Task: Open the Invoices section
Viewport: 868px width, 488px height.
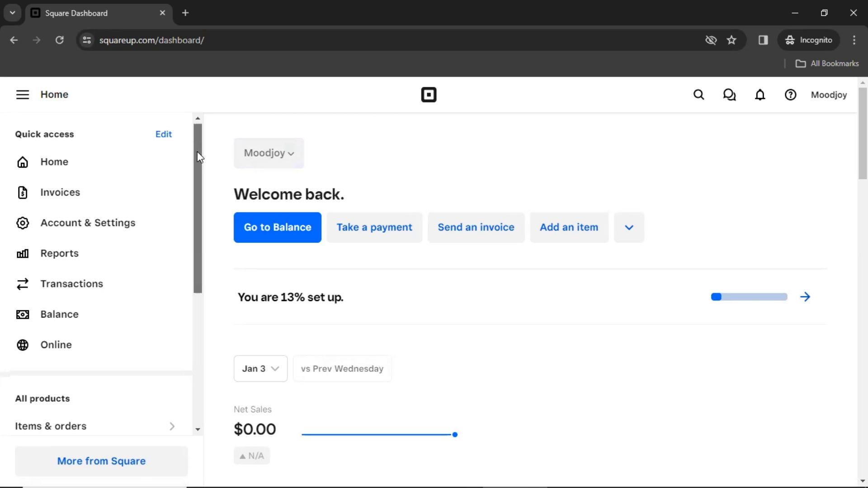Action: 60,192
